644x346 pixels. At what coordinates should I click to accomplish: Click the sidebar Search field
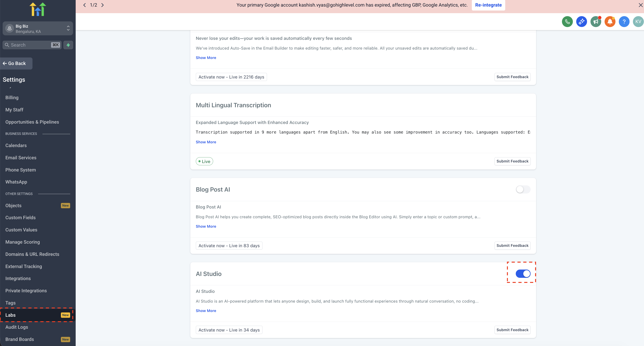[x=30, y=45]
